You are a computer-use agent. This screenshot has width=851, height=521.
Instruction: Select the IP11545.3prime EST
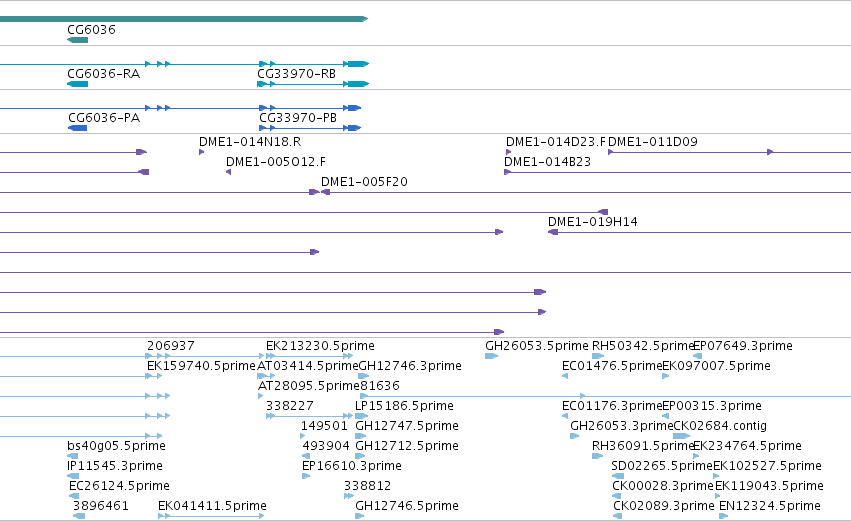click(x=115, y=466)
